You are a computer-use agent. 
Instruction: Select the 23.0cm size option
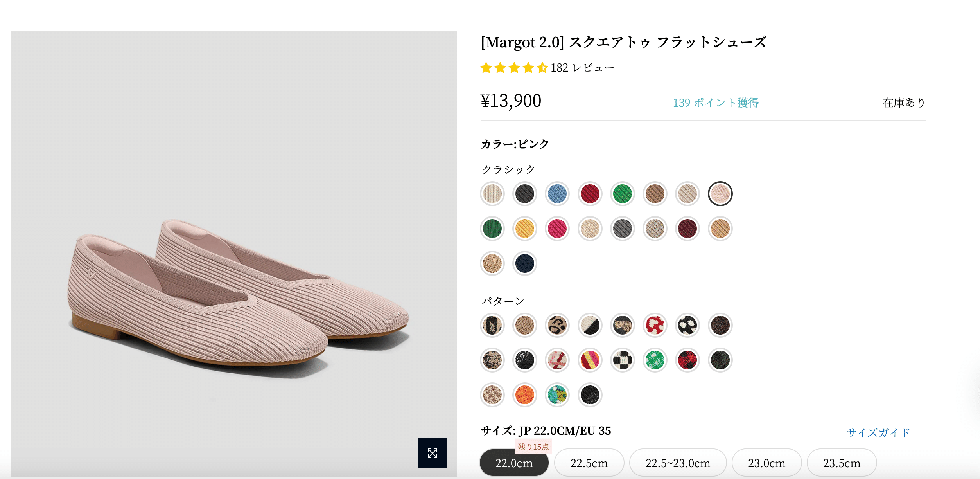pyautogui.click(x=766, y=463)
